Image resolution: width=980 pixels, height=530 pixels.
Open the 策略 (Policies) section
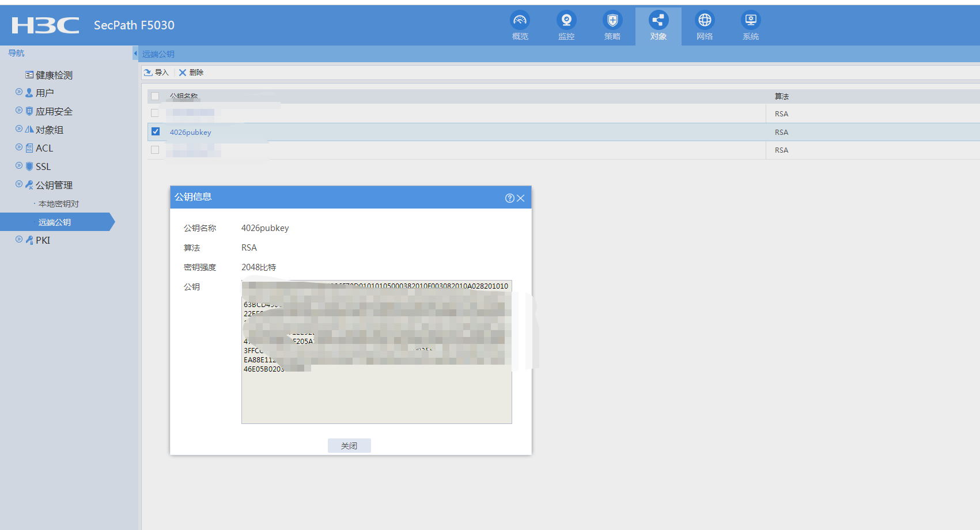pos(612,25)
